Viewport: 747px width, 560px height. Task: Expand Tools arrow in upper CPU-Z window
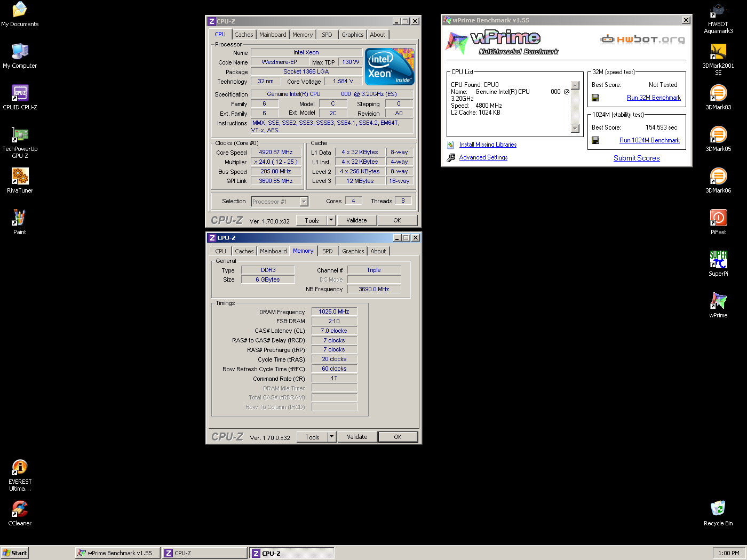pyautogui.click(x=331, y=220)
